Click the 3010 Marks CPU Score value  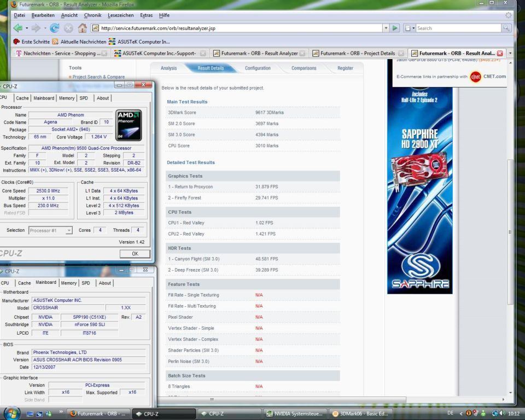click(267, 145)
